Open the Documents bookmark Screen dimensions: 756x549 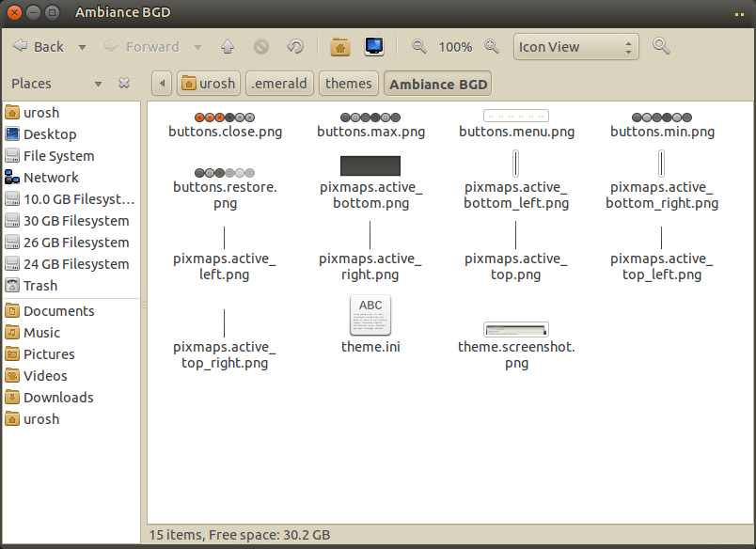tap(71, 311)
